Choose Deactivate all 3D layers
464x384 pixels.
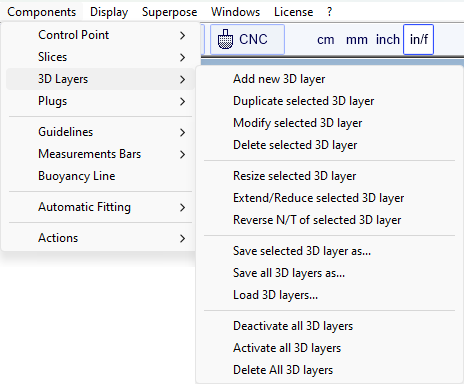(329, 326)
